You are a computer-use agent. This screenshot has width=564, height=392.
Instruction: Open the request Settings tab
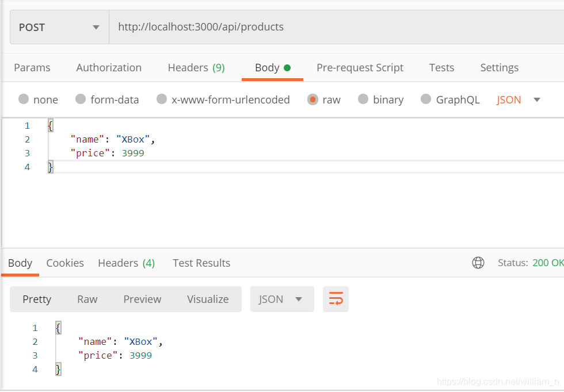coord(500,68)
